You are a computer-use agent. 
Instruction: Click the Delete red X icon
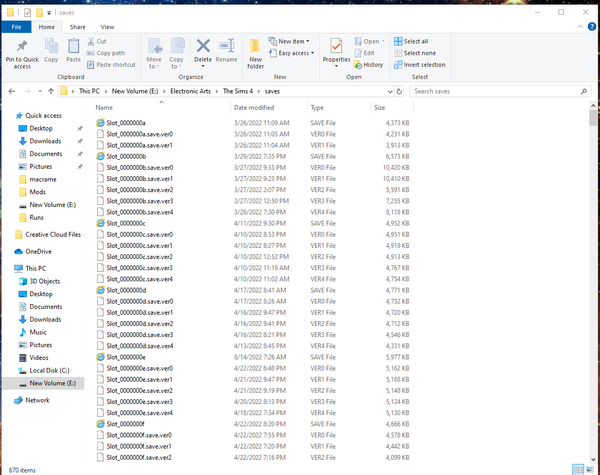click(x=203, y=46)
